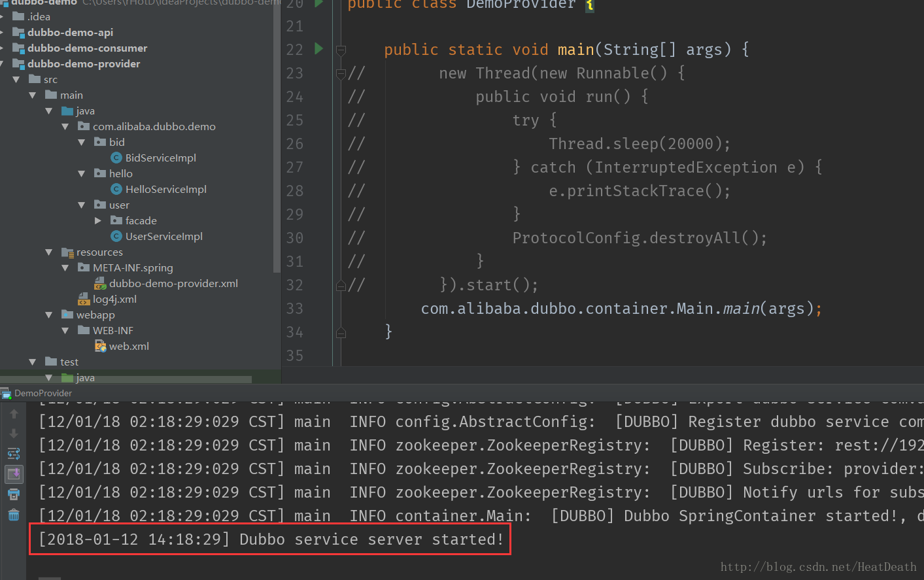924x580 pixels.
Task: Collapse the user package
Action: coord(82,205)
